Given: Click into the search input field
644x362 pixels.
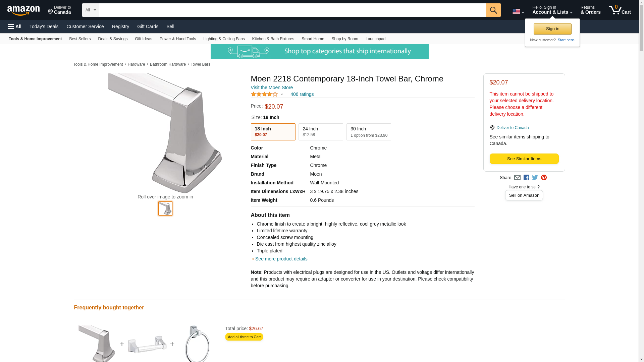Looking at the screenshot, I should pos(292,10).
